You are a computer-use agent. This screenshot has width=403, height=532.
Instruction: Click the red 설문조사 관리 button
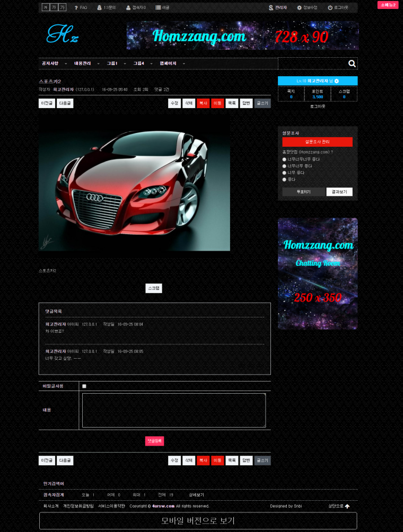(x=317, y=142)
